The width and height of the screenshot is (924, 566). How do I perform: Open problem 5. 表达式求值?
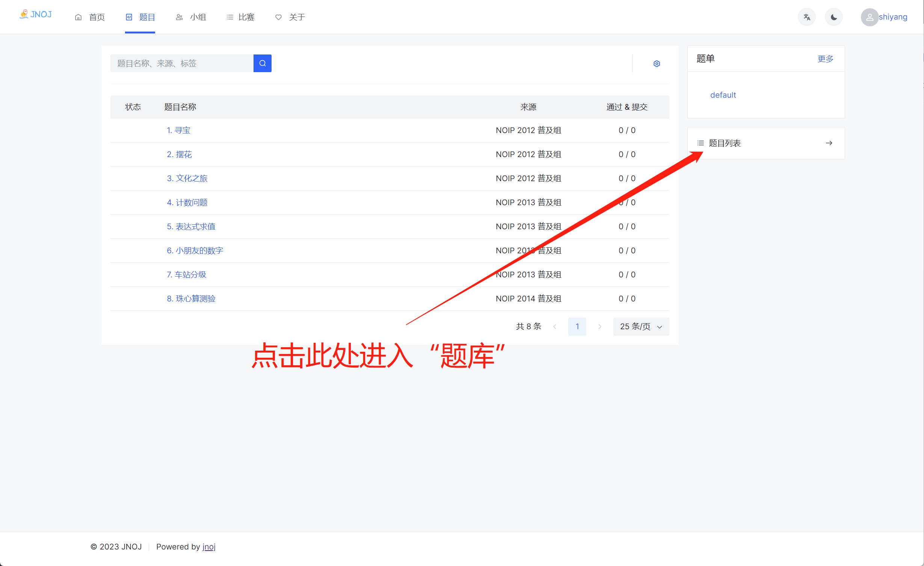coord(191,227)
